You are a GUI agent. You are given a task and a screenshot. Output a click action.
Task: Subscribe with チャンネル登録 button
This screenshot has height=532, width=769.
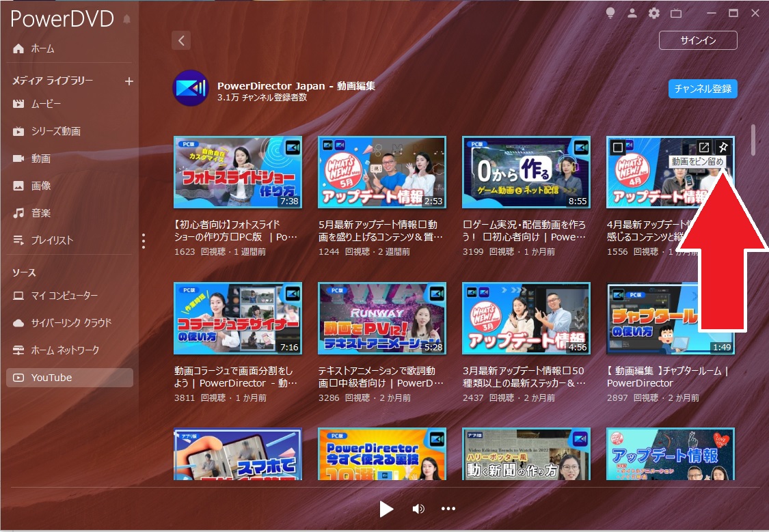pos(703,89)
